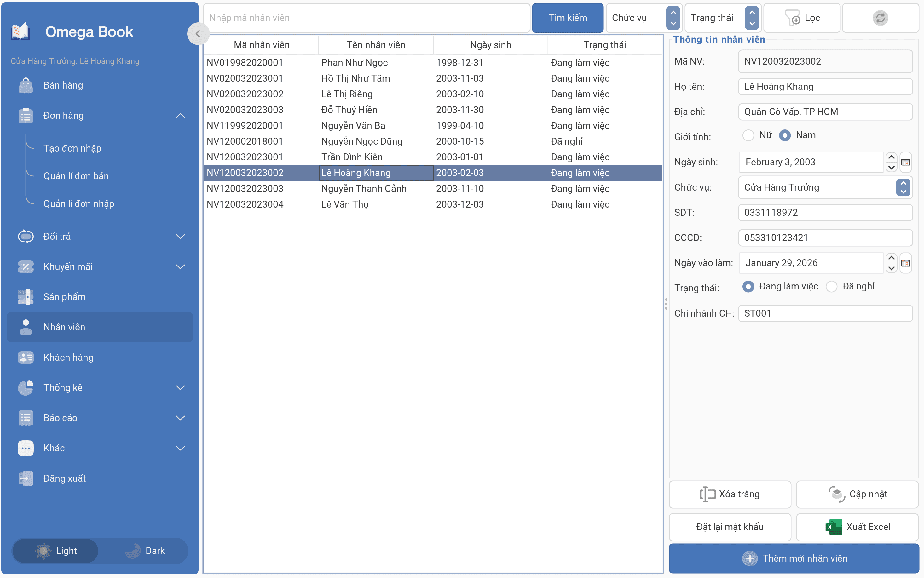Open the calendar picker for Ngày sinh
Screen dimensions: 924x578
pos(905,162)
